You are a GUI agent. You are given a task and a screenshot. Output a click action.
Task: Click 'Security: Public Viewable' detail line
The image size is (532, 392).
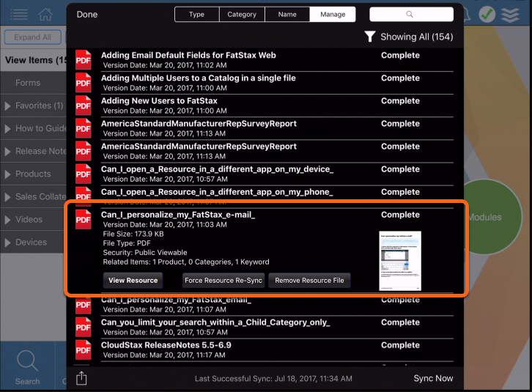(x=145, y=253)
